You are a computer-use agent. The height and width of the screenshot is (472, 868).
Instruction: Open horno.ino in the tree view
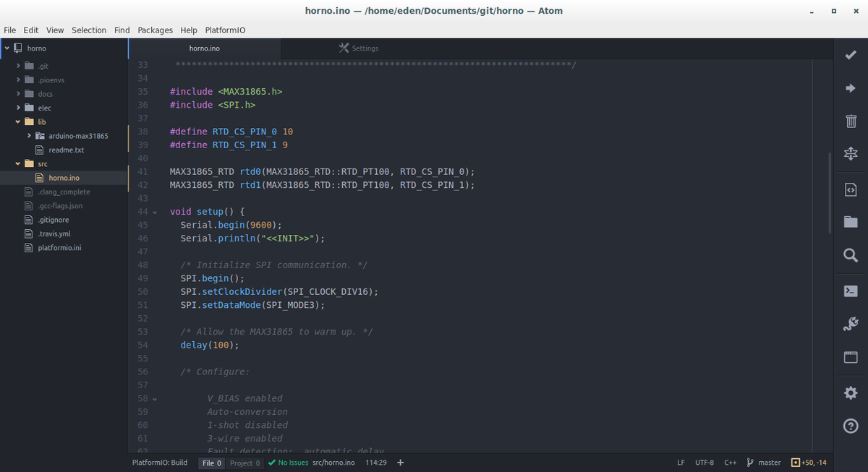pyautogui.click(x=64, y=178)
